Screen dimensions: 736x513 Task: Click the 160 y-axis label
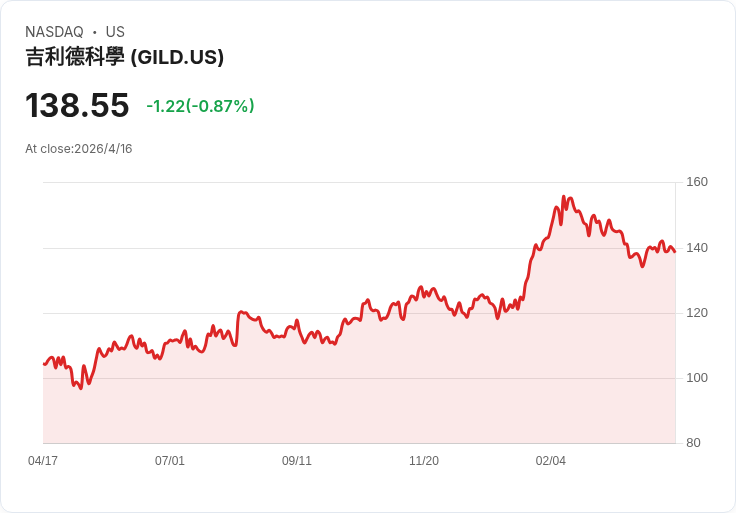tap(696, 182)
